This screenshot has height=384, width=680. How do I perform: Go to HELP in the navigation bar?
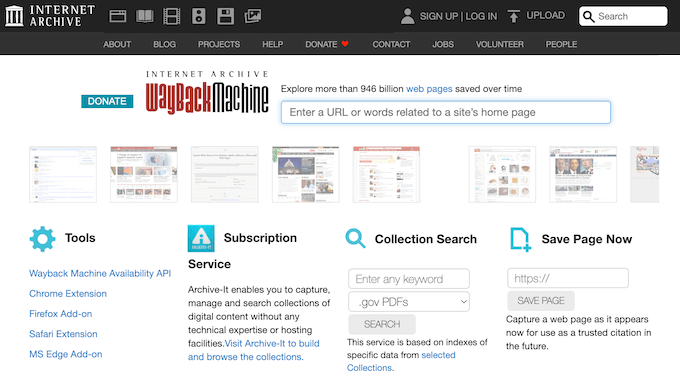coord(272,44)
